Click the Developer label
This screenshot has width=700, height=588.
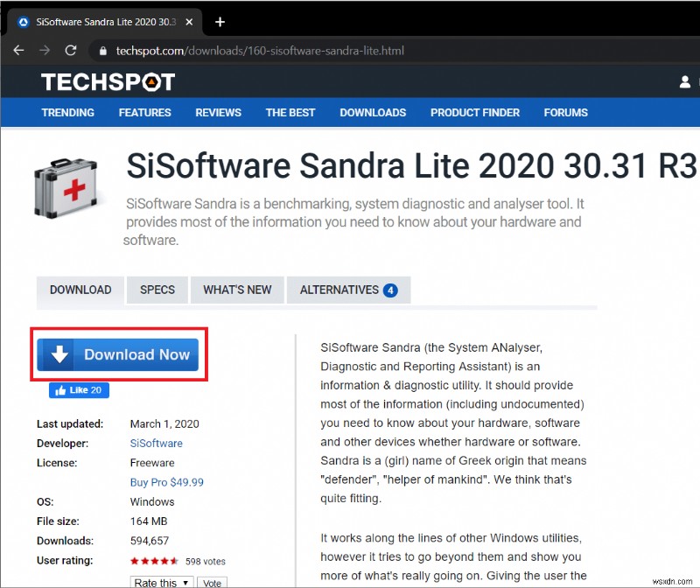click(x=62, y=444)
